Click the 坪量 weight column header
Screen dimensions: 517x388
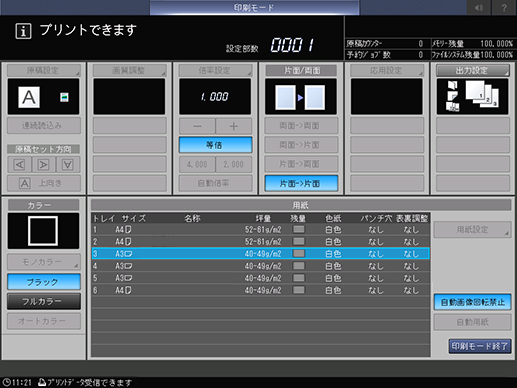[x=263, y=219]
